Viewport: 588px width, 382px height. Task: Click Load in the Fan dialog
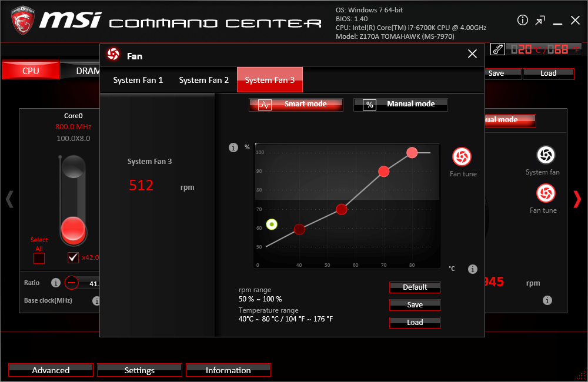click(415, 323)
